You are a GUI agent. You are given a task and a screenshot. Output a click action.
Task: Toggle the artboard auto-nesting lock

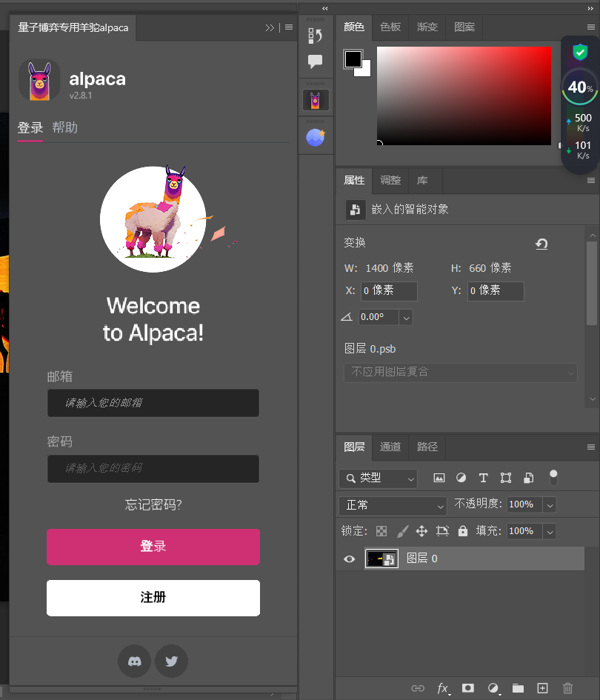point(442,531)
